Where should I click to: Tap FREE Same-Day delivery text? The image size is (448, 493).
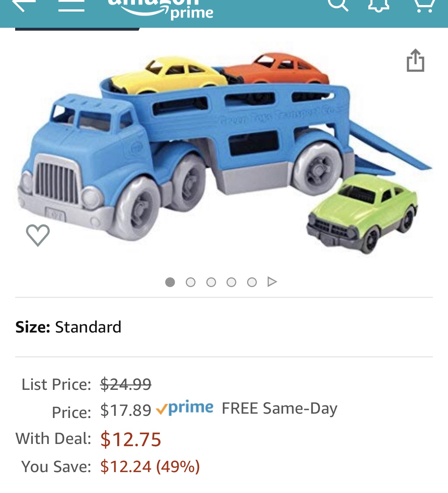[x=280, y=409]
